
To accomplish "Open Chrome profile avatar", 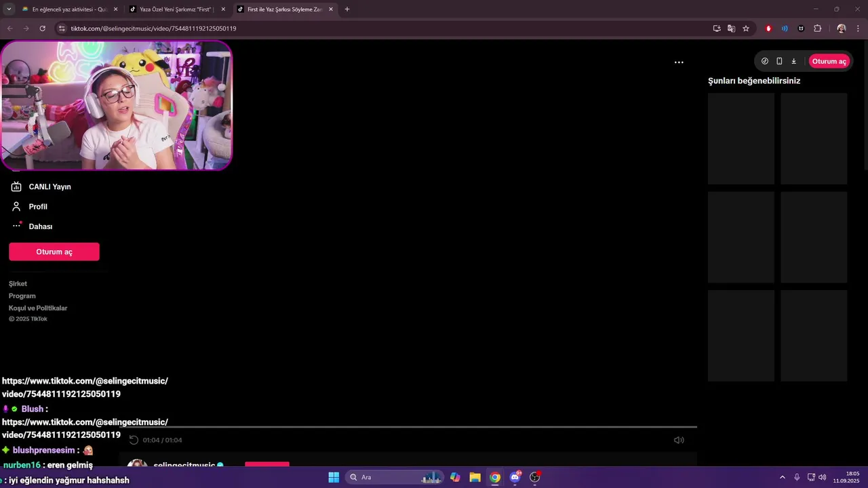I will pyautogui.click(x=842, y=28).
